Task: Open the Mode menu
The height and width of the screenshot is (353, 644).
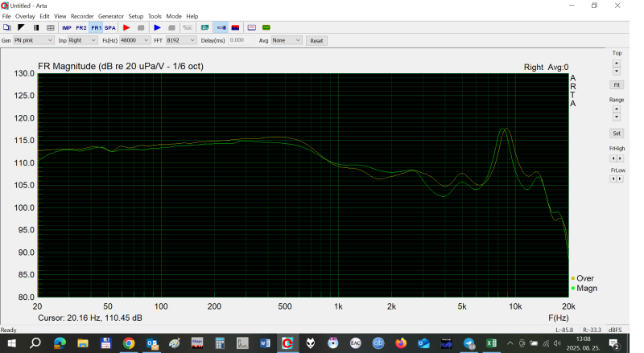Action: coord(174,16)
